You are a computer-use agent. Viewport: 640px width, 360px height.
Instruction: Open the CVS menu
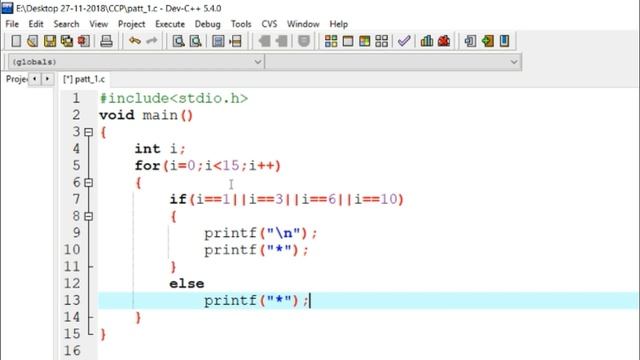pyautogui.click(x=269, y=24)
